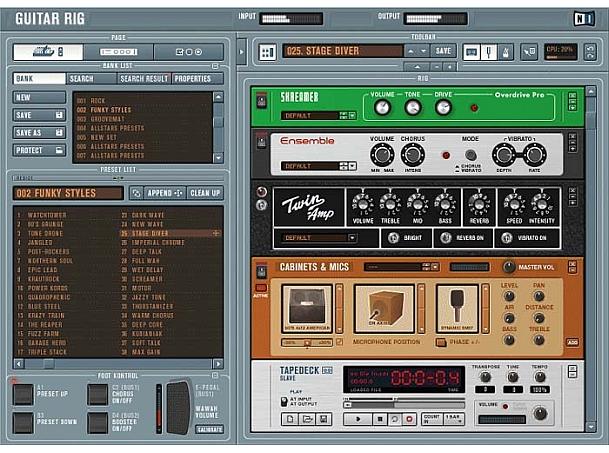The height and width of the screenshot is (453, 609).
Task: Click the Cabinets ADD button
Action: (x=572, y=342)
